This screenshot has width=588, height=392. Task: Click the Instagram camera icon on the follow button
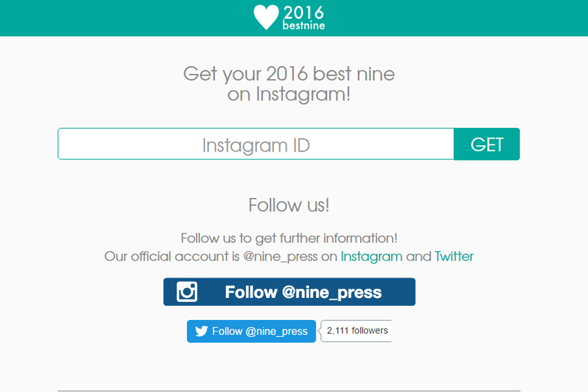pos(187,291)
